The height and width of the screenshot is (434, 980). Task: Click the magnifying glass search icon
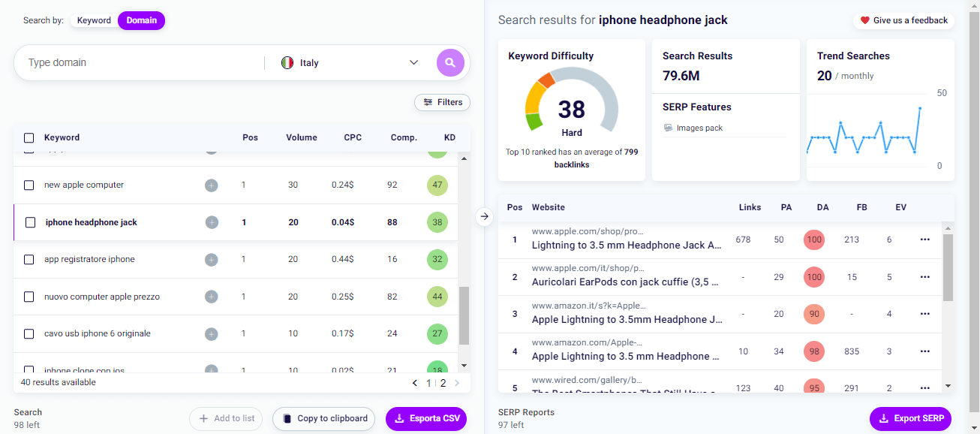coord(450,62)
